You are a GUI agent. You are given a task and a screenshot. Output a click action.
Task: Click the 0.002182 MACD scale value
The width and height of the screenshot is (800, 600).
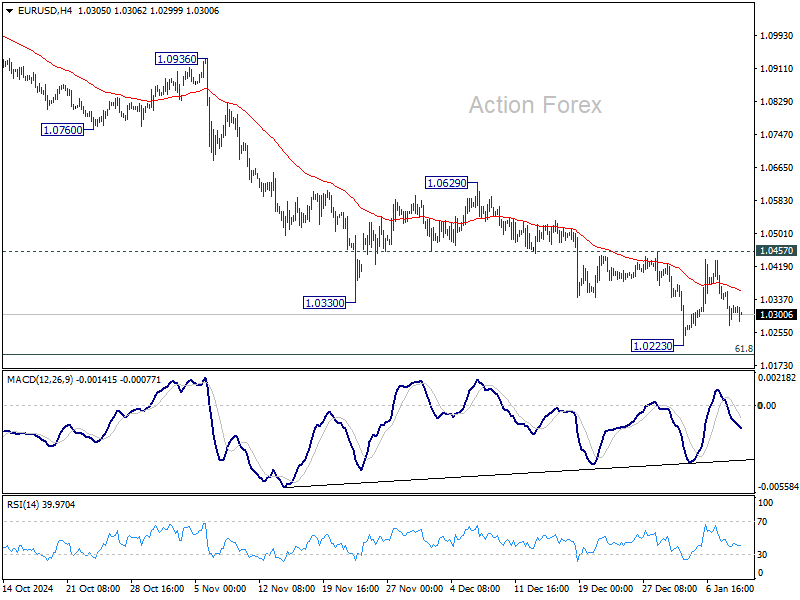tap(777, 378)
